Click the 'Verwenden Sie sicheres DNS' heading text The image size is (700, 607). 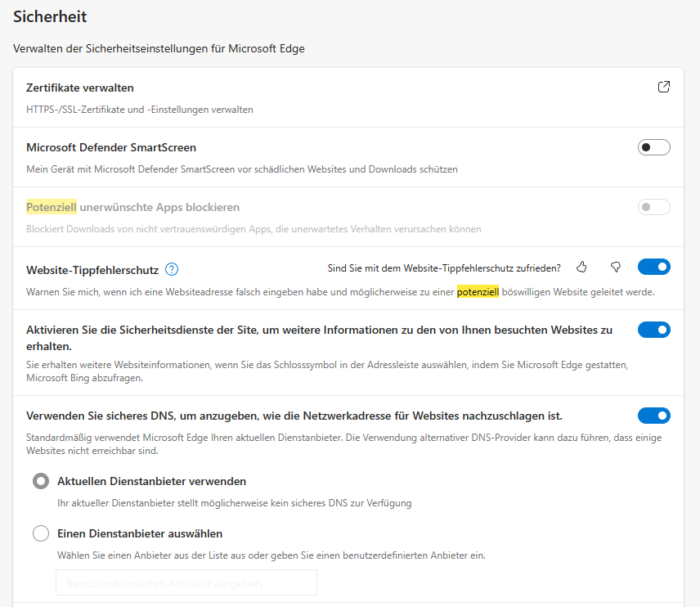click(x=294, y=416)
